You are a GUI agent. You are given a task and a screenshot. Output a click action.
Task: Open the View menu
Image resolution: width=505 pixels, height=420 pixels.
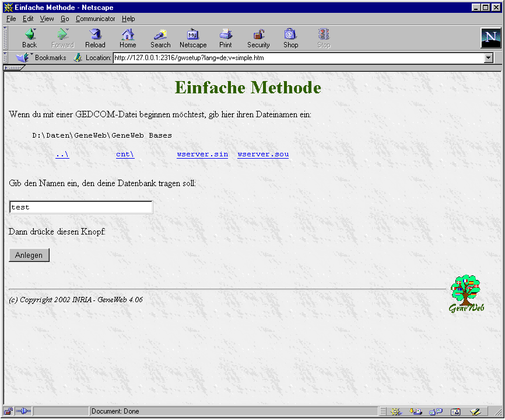click(x=47, y=19)
